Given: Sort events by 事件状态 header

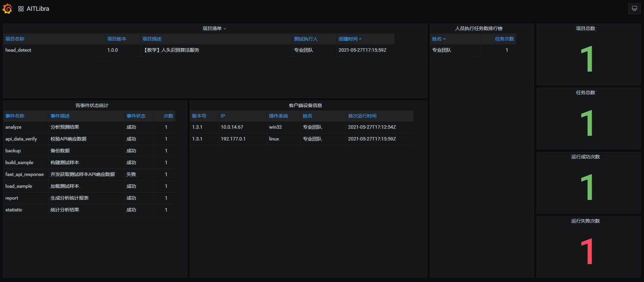Looking at the screenshot, I should pyautogui.click(x=136, y=116).
